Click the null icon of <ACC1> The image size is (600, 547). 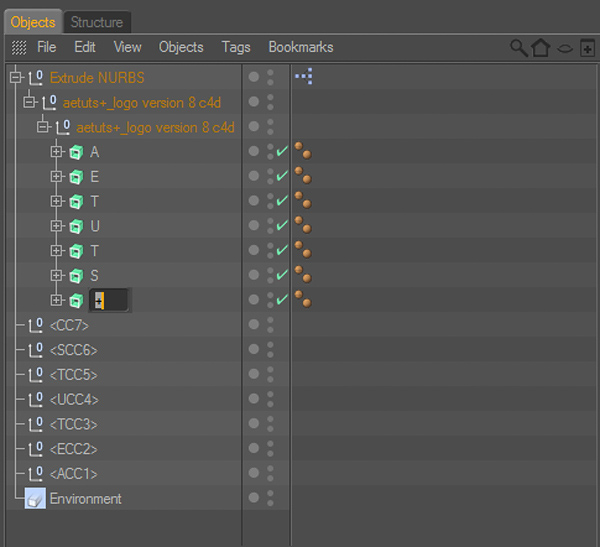pos(36,474)
